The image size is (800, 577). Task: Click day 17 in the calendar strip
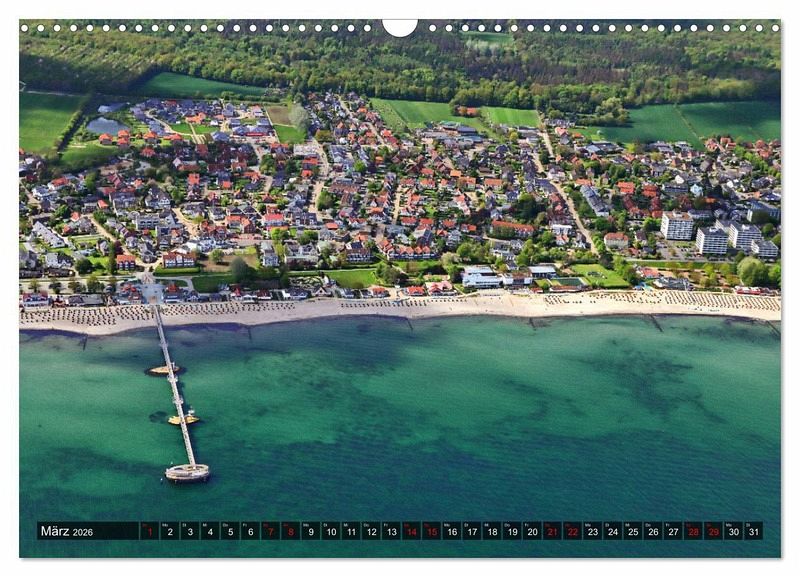[471, 531]
